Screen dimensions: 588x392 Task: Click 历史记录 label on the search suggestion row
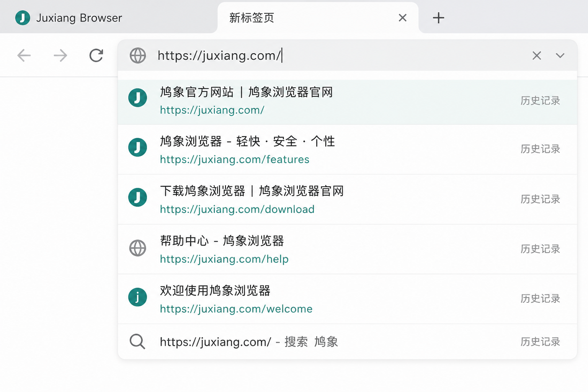click(540, 341)
